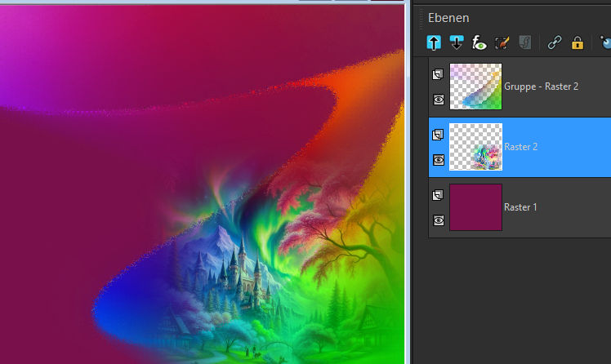This screenshot has width=611, height=364.
Task: Hide the Gruppe - Raster 2 layer
Action: pos(439,100)
